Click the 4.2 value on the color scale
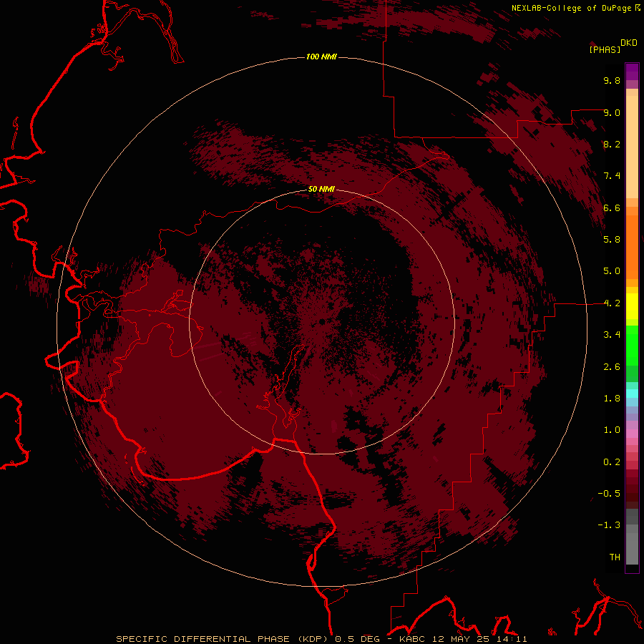Screen dimensions: 644x644 [612, 303]
